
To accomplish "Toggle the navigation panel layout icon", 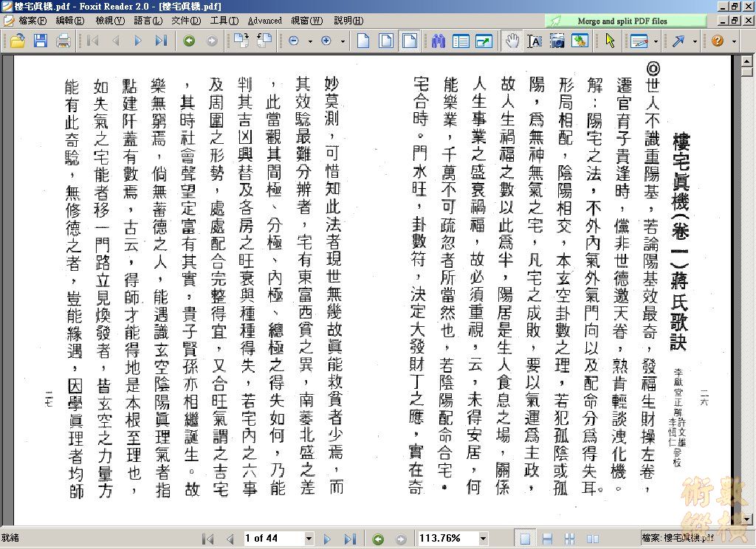I will click(x=461, y=41).
